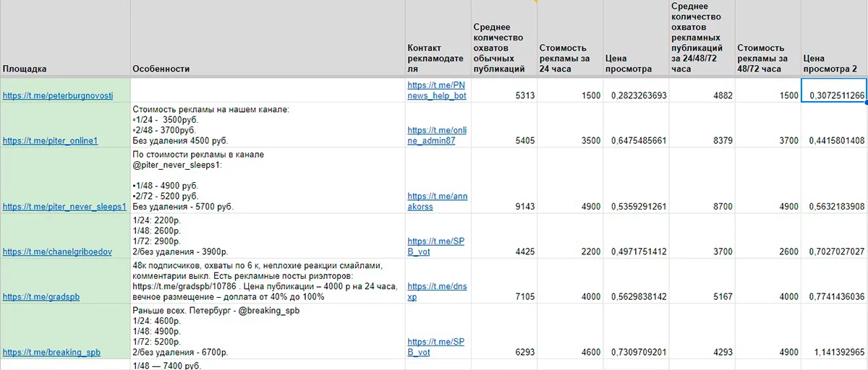
Task: Select the cell with value 8700
Action: pos(701,181)
